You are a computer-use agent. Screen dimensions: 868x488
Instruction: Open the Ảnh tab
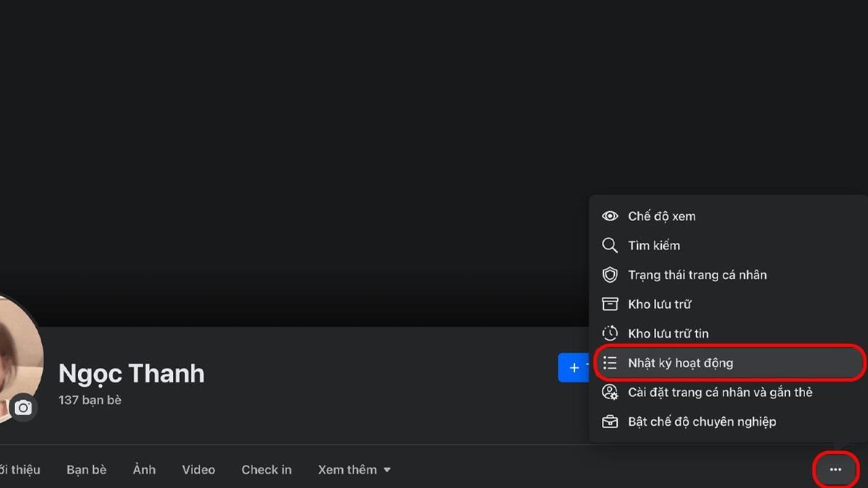click(144, 470)
